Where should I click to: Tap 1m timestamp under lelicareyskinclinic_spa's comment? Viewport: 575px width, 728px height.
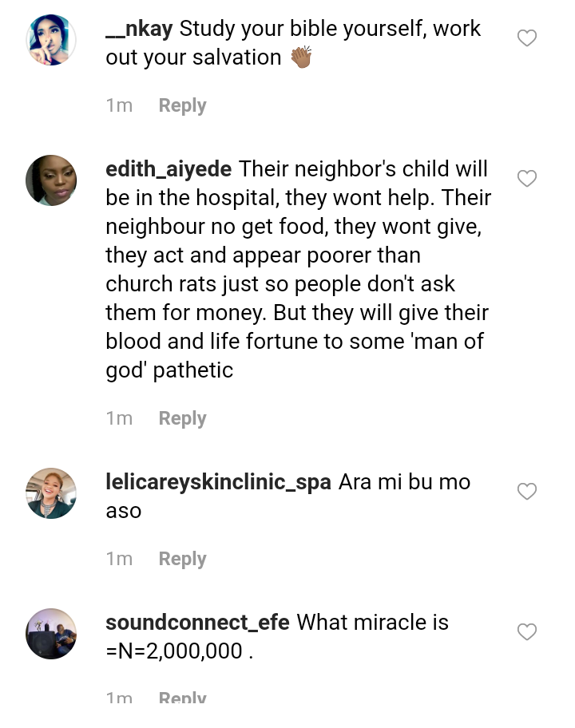coord(119,559)
